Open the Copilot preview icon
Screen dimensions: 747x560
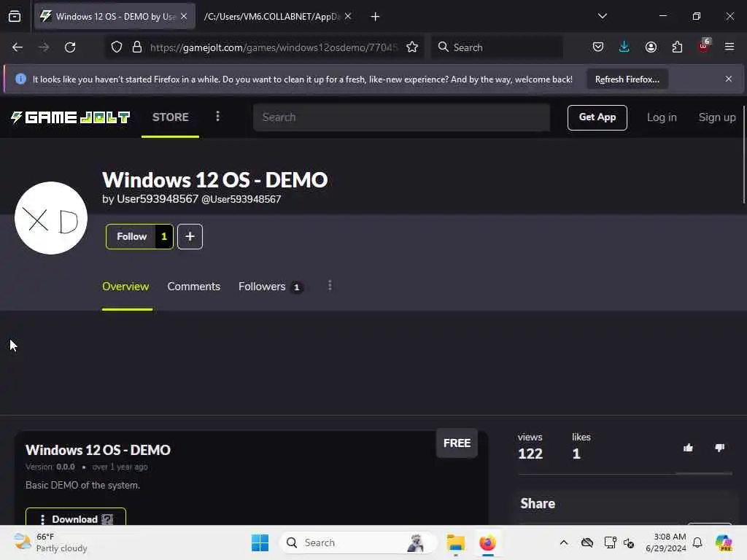click(724, 542)
